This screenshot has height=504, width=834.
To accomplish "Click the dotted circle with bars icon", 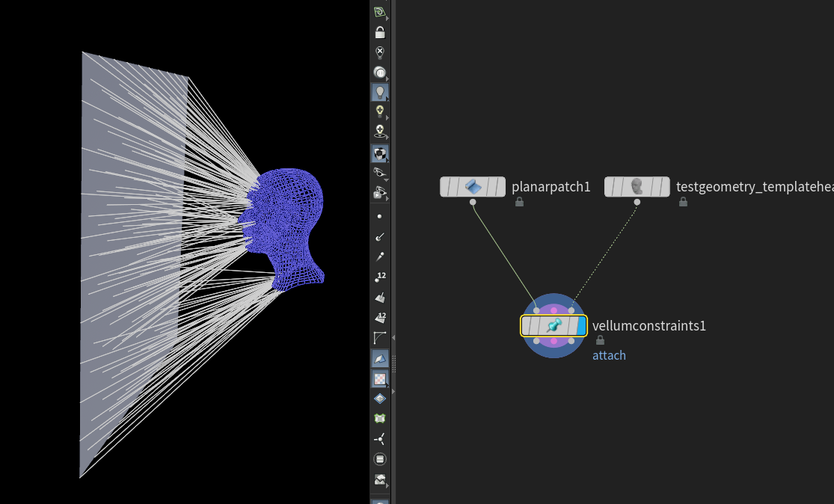I will 380,459.
